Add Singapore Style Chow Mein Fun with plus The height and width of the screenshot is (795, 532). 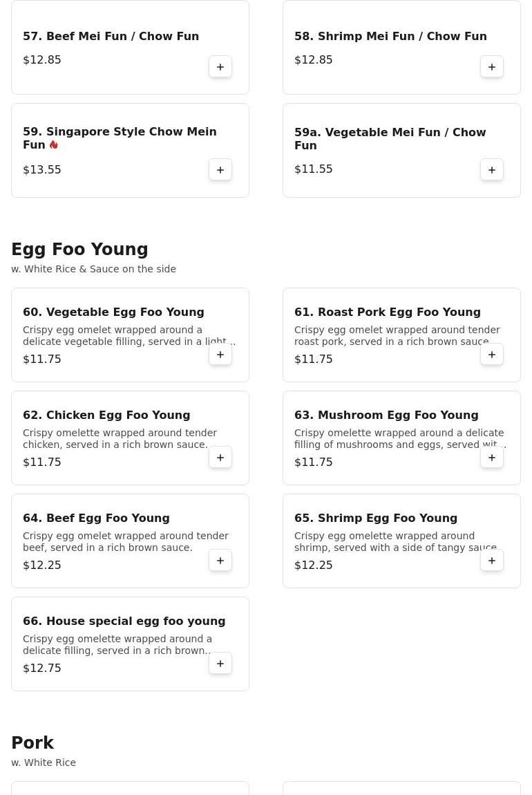(220, 170)
